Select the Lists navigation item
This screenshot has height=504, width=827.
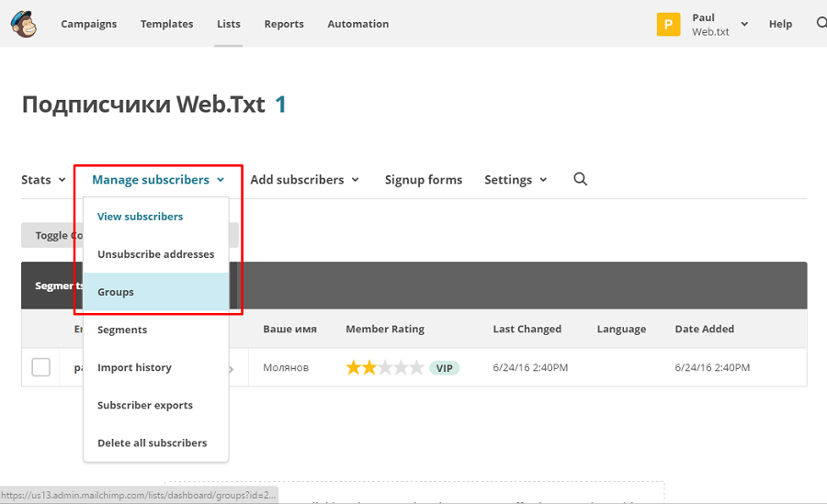pos(229,24)
